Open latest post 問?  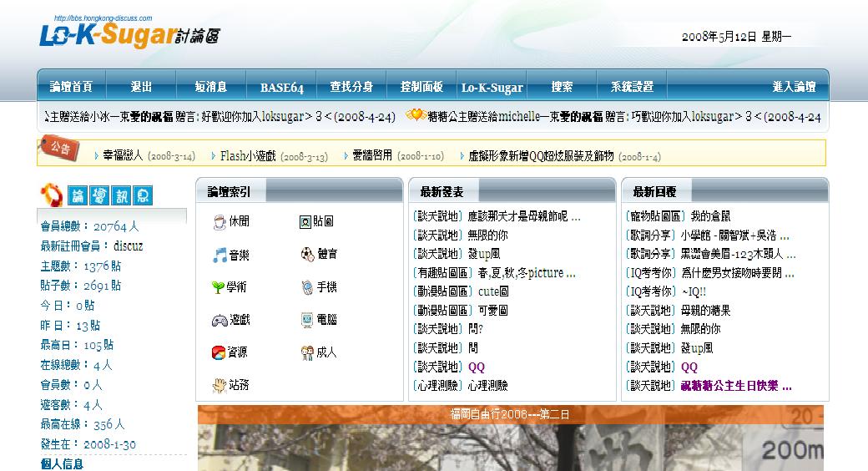point(476,329)
